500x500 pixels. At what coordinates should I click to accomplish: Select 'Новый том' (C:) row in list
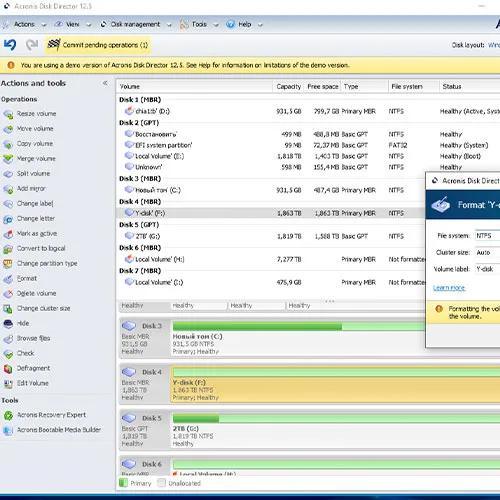(x=272, y=190)
